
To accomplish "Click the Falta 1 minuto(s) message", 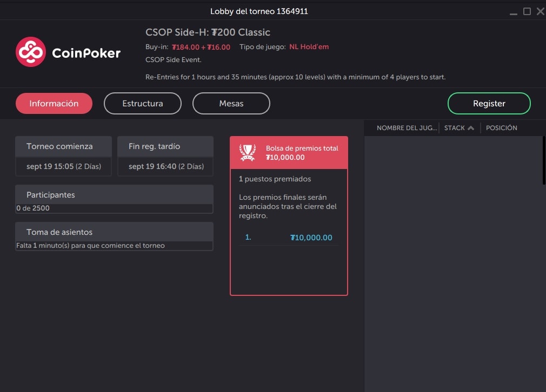I will (x=90, y=245).
